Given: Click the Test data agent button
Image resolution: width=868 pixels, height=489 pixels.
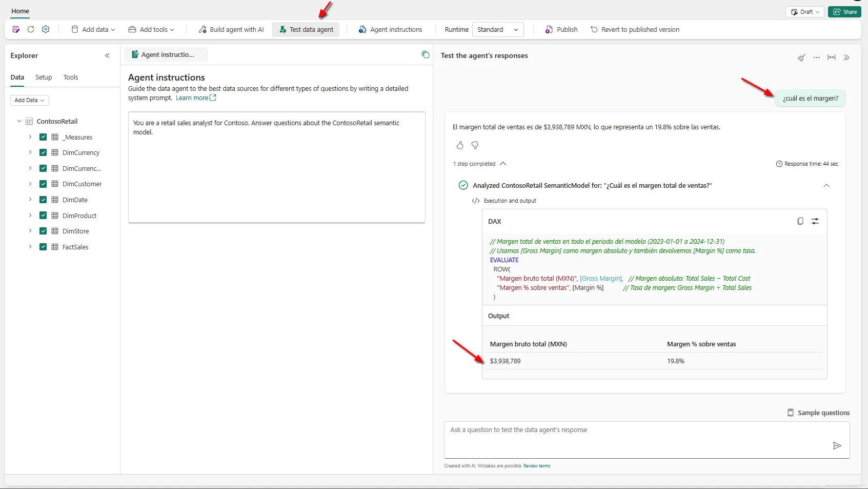Looking at the screenshot, I should [306, 30].
